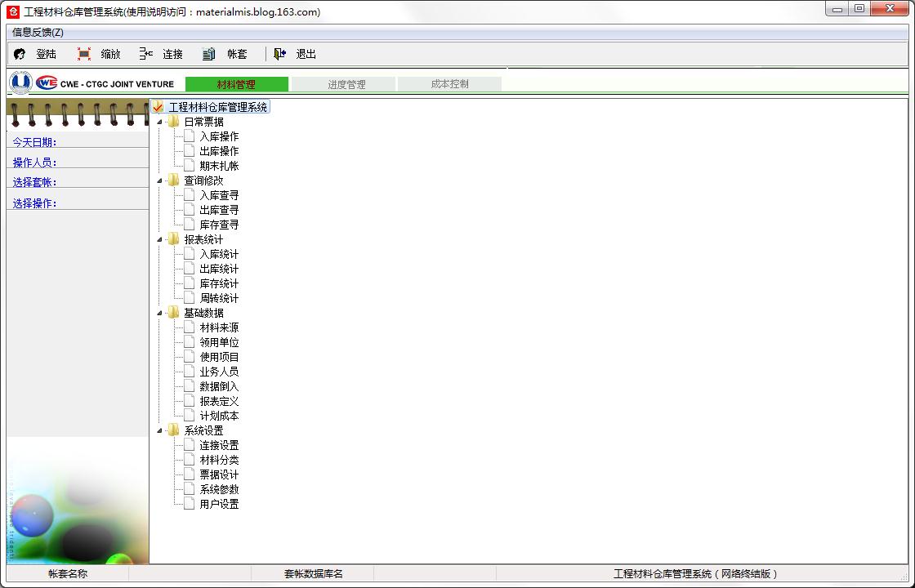
Task: Click 套帐数据库名 in the status bar
Action: (x=314, y=574)
